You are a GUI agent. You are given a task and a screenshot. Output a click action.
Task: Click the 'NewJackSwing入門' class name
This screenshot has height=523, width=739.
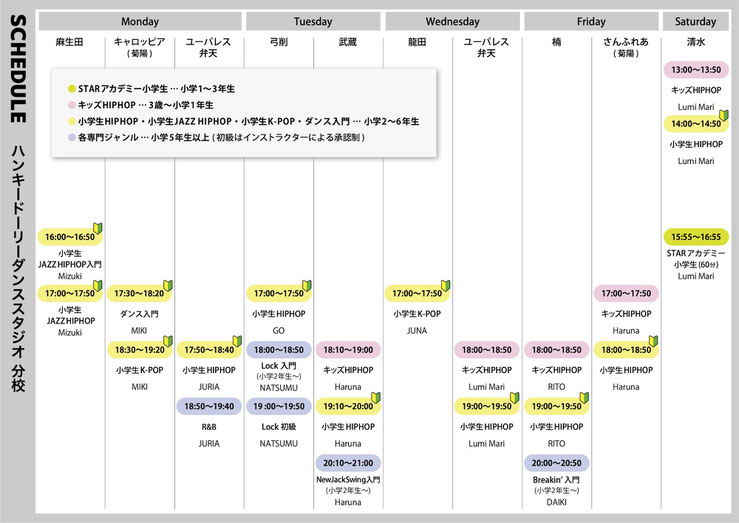click(348, 480)
